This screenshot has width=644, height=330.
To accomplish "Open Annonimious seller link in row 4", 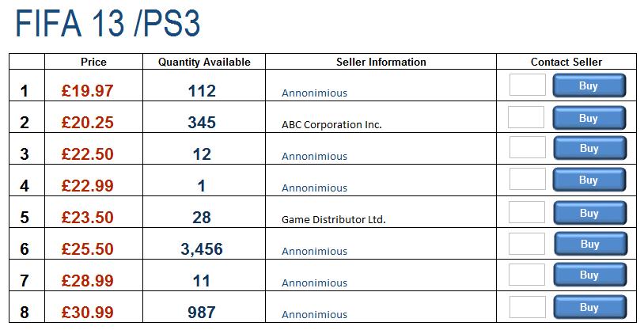I will (x=314, y=188).
